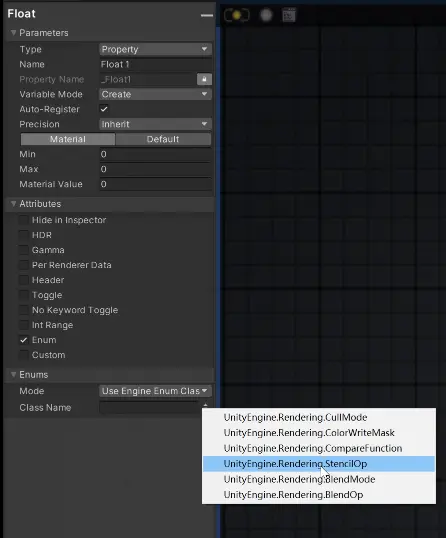
Task: Open the Type dropdown set to Property
Action: click(x=155, y=49)
